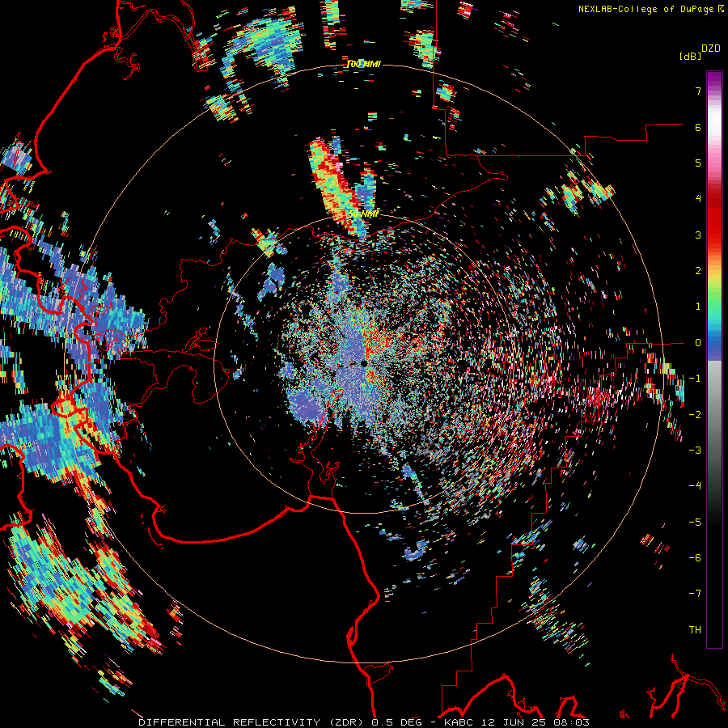Click the color scale value 2
The width and height of the screenshot is (728, 728).
pos(698,271)
